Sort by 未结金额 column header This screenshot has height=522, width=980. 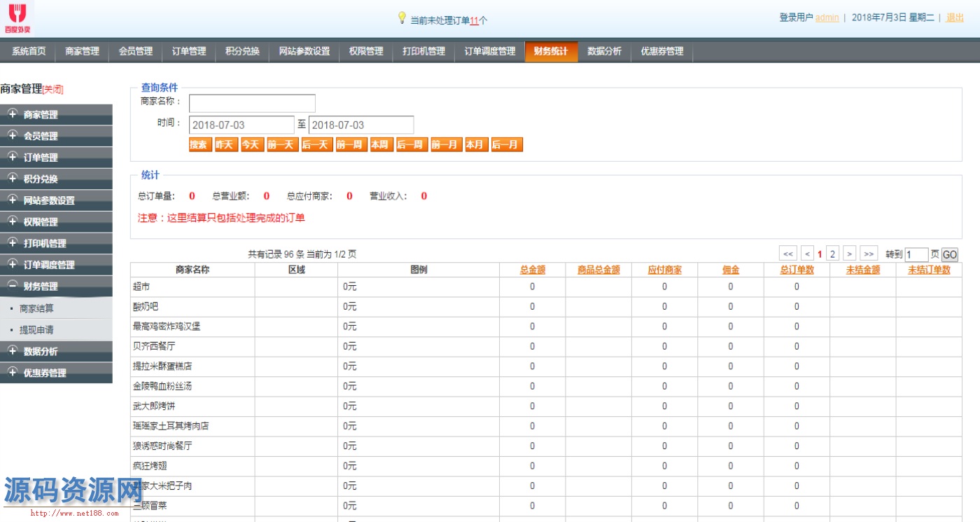coord(863,270)
